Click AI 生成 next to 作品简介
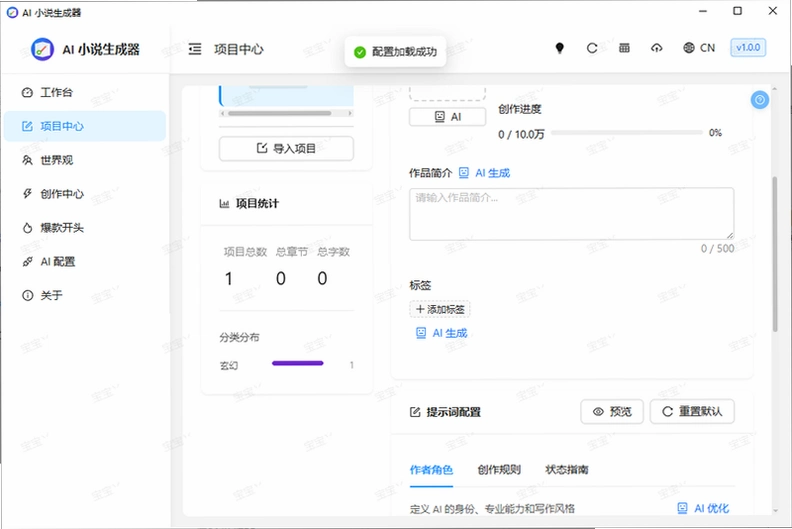Viewport: 792px width, 529px height. (x=484, y=173)
